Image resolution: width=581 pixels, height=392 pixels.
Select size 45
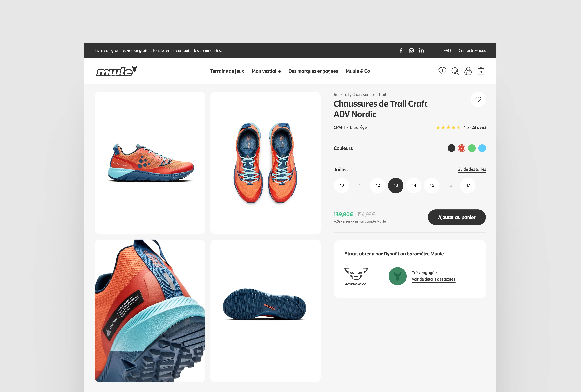(x=431, y=185)
